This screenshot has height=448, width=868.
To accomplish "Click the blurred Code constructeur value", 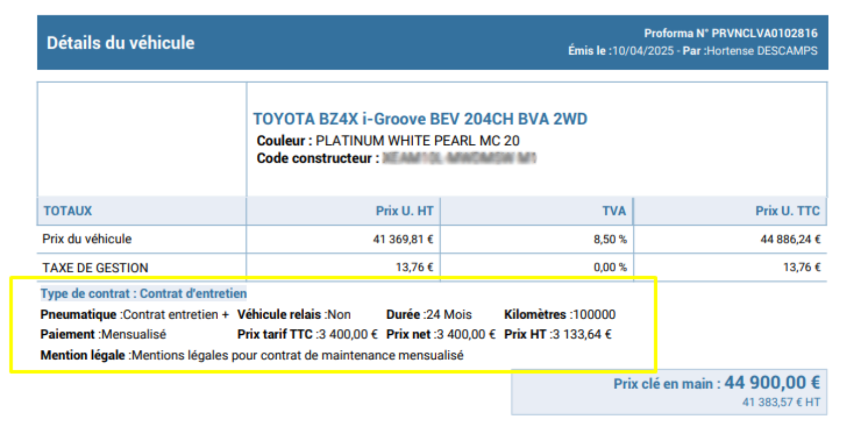I will coord(459,158).
